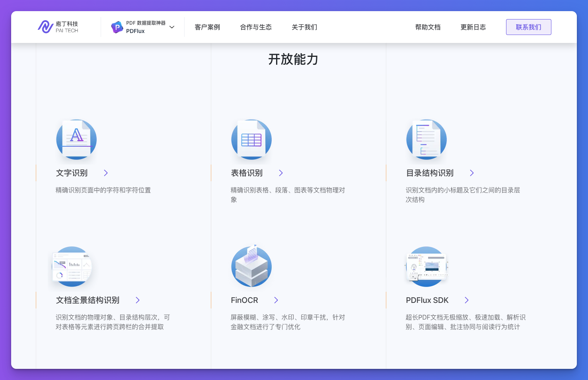This screenshot has width=588, height=380.
Task: Click the PDFlux SDK editor window icon
Action: tap(426, 267)
